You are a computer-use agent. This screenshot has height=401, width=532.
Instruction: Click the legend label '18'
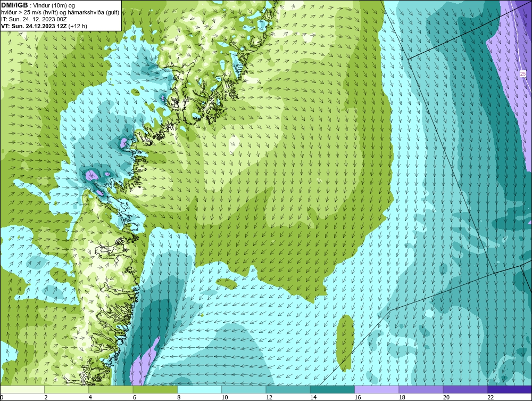coord(402,397)
